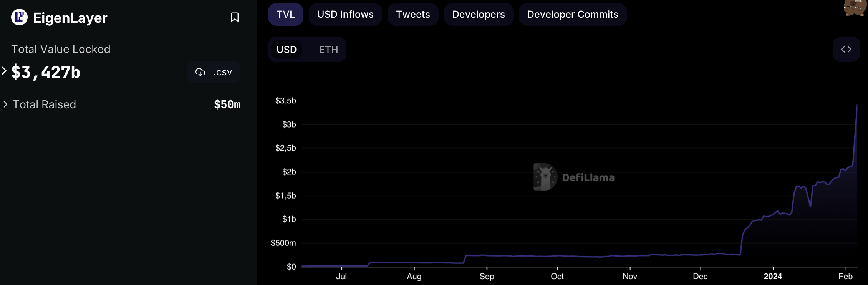The width and height of the screenshot is (868, 285).
Task: Click the Total Value Locked label
Action: pyautogui.click(x=61, y=49)
